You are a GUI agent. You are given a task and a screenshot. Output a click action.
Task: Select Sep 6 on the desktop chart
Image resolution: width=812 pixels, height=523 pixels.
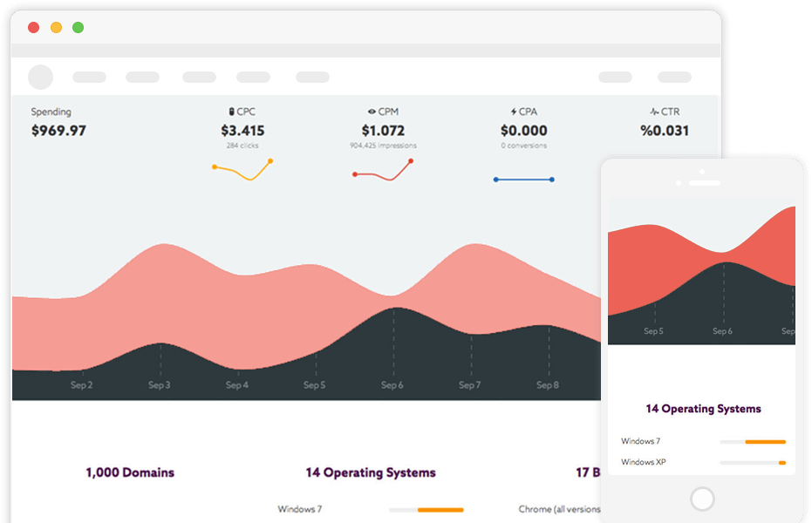pos(392,384)
